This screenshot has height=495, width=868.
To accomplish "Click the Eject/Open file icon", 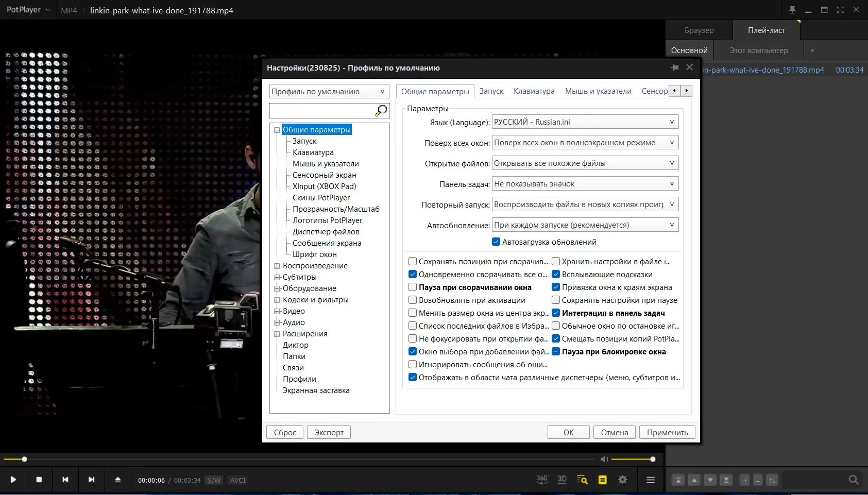I will (x=117, y=480).
